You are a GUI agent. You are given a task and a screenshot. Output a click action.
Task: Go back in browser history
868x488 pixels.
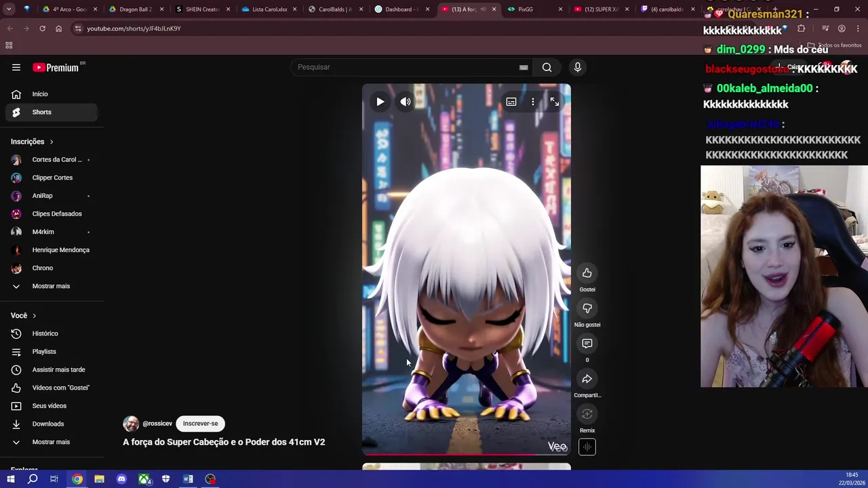point(9,28)
